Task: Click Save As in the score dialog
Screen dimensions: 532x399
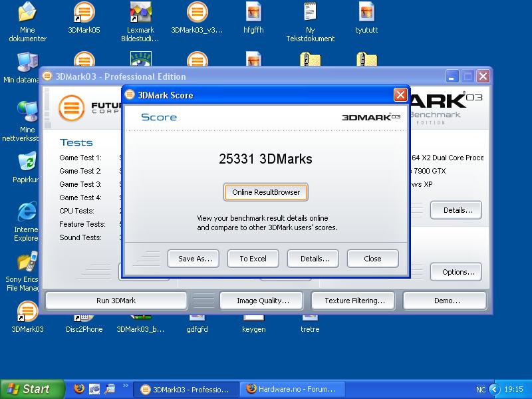Action: (x=194, y=259)
